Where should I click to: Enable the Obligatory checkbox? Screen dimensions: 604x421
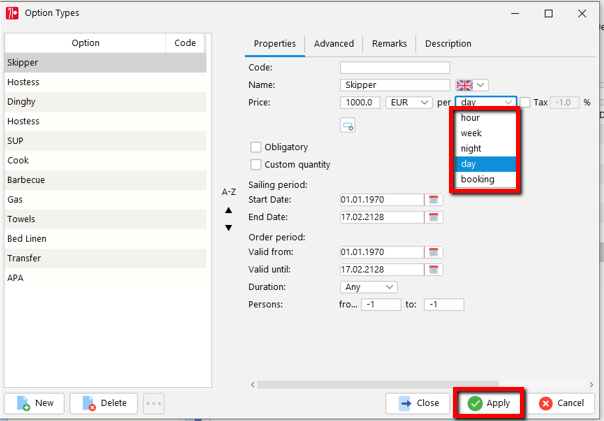255,147
